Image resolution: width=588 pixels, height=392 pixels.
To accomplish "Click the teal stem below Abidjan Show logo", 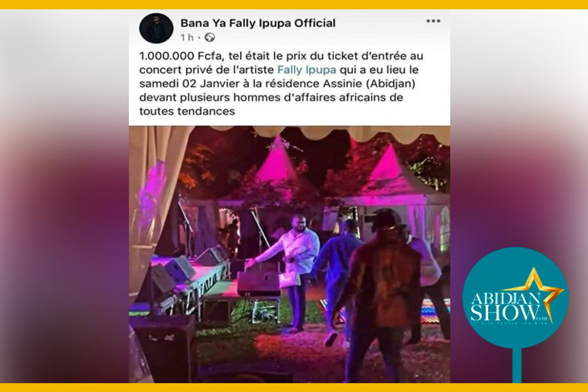I will (516, 366).
